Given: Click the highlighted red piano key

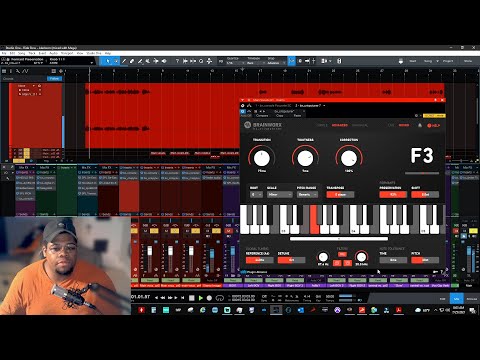Looking at the screenshot, I should [x=314, y=220].
